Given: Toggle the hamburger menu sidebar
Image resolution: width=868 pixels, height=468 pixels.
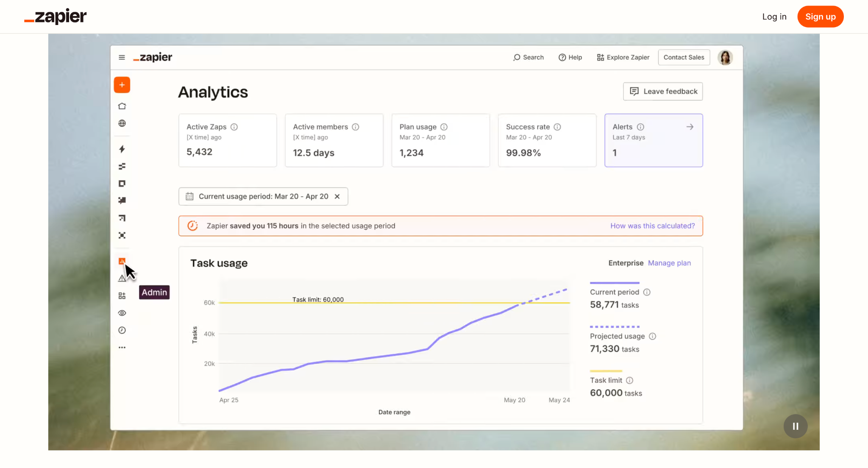Looking at the screenshot, I should [122, 57].
